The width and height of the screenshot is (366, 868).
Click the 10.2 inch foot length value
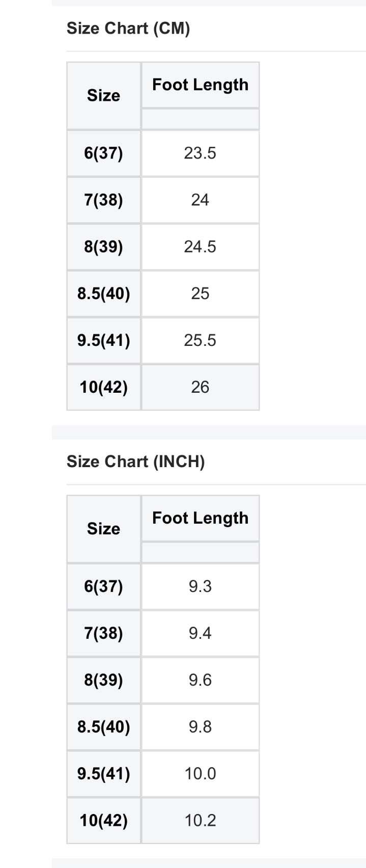pos(200,821)
